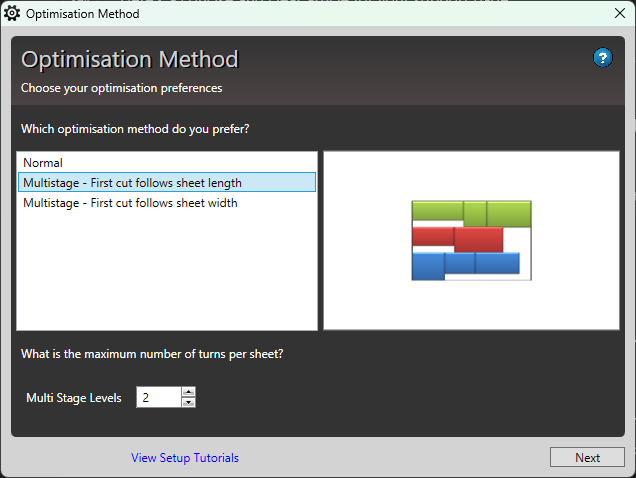Click the large Optimisation Method heading

pyautogui.click(x=130, y=60)
